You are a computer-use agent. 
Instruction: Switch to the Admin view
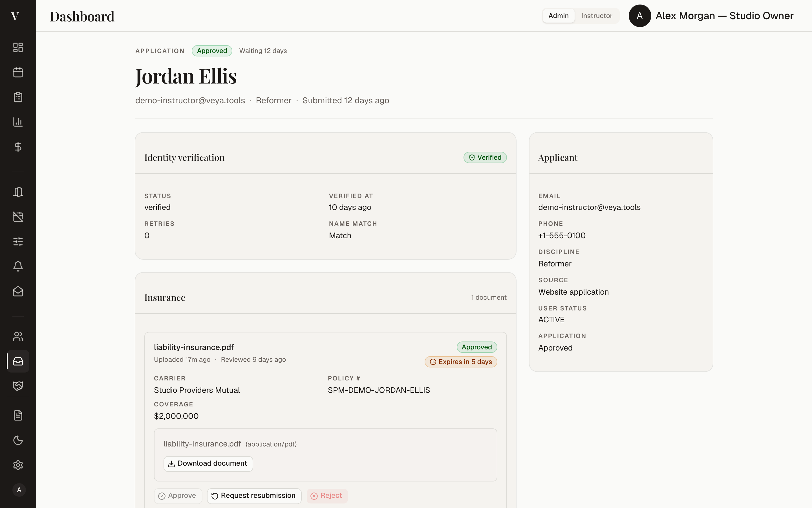(558, 16)
